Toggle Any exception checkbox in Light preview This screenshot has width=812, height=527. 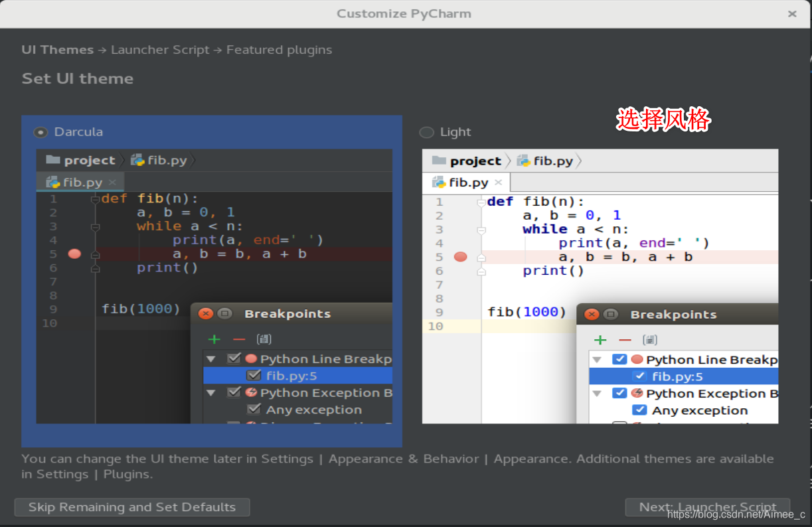639,410
